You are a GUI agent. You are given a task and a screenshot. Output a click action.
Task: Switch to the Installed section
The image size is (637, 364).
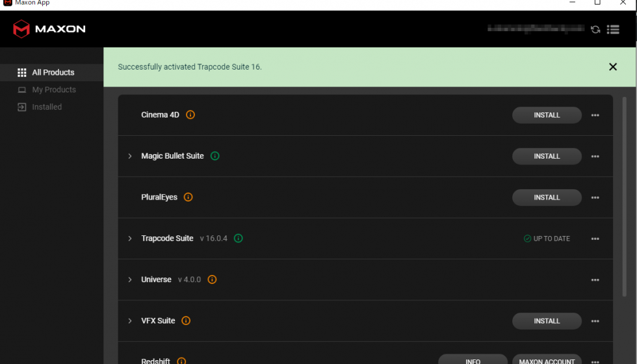tap(51, 107)
